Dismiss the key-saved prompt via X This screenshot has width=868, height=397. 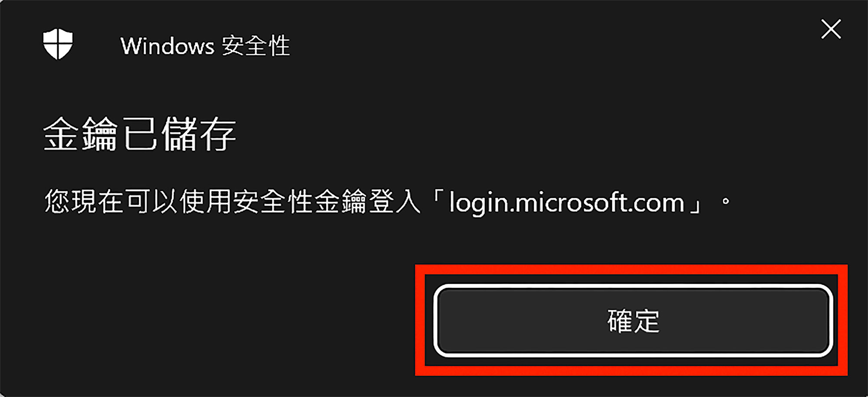click(x=831, y=29)
